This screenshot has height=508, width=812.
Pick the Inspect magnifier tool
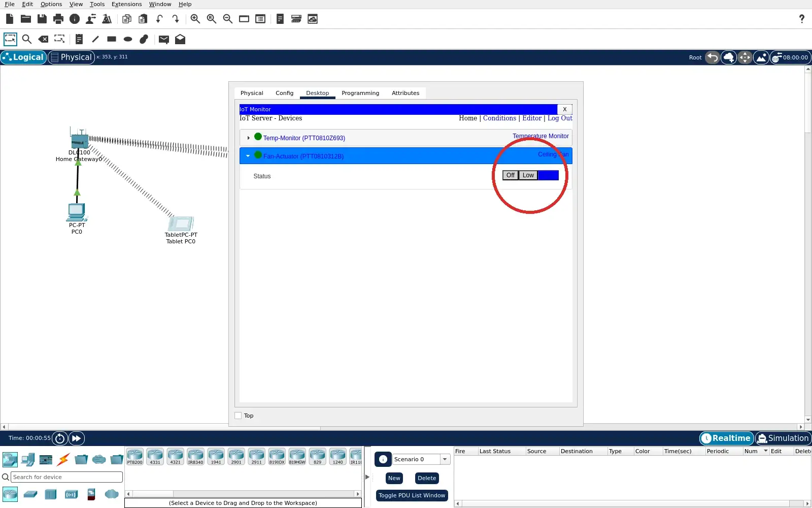(27, 39)
